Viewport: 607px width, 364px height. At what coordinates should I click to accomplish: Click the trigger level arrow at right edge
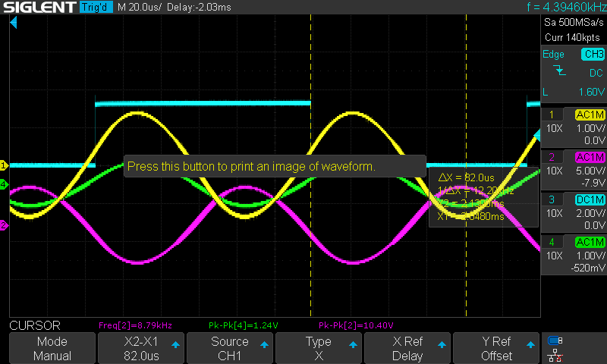click(536, 136)
